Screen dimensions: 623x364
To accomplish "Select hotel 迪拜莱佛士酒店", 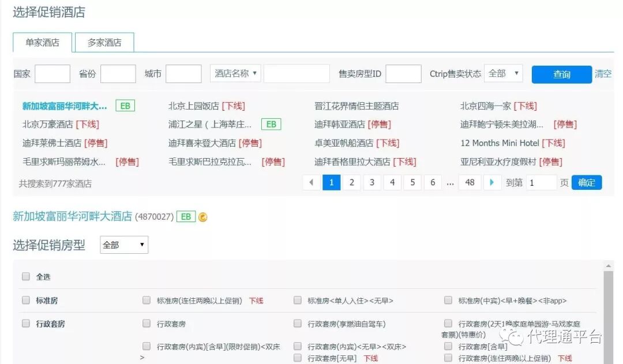I will [x=52, y=143].
